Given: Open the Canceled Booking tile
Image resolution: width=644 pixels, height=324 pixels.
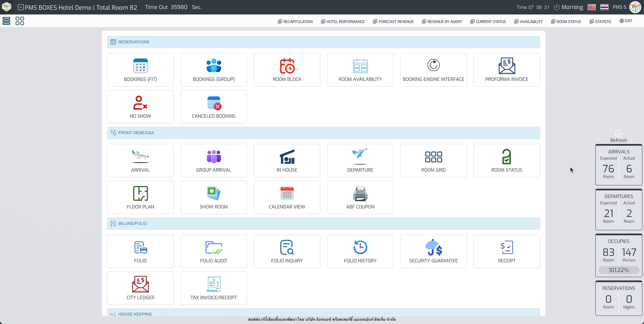Looking at the screenshot, I should (x=213, y=107).
